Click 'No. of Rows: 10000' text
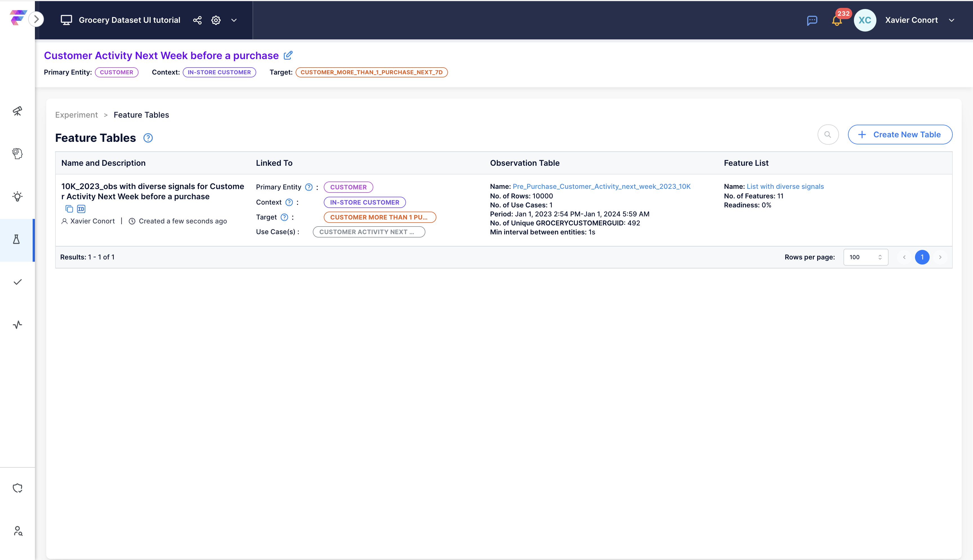This screenshot has height=560, width=973. pos(521,196)
